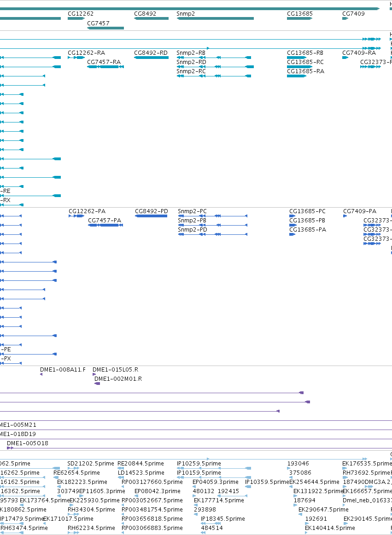Click EST IP10259.5prime
Screen dimensions: 392x535
coord(199,464)
